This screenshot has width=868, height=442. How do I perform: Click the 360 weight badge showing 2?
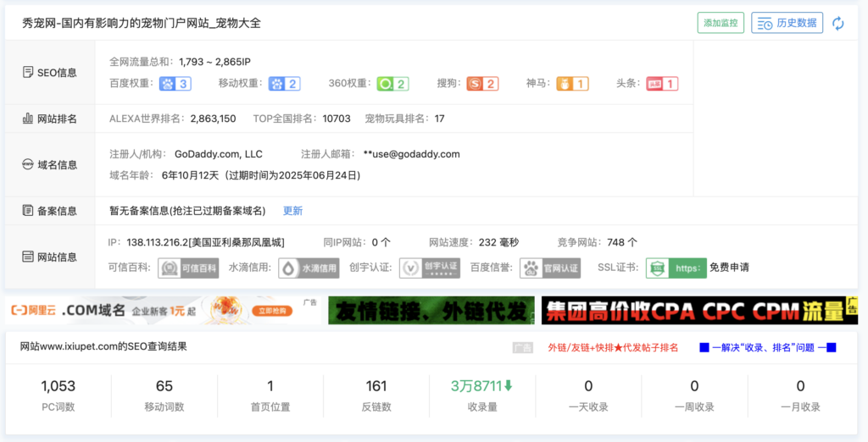[393, 84]
